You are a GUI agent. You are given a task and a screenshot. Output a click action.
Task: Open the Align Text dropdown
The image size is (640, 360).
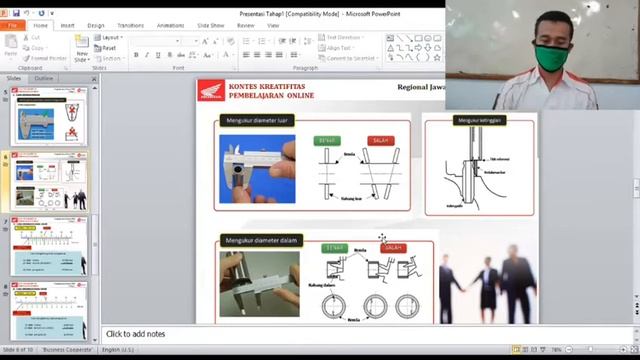[x=336, y=48]
